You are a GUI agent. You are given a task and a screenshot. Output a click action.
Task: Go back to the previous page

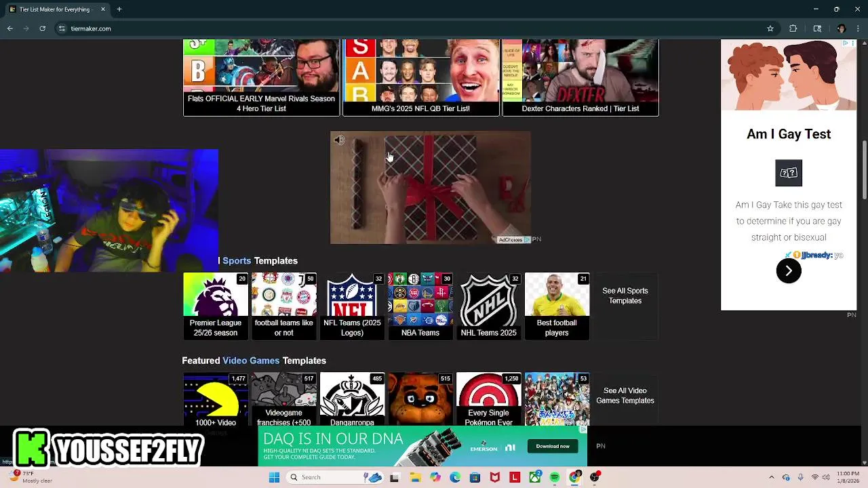click(x=10, y=28)
